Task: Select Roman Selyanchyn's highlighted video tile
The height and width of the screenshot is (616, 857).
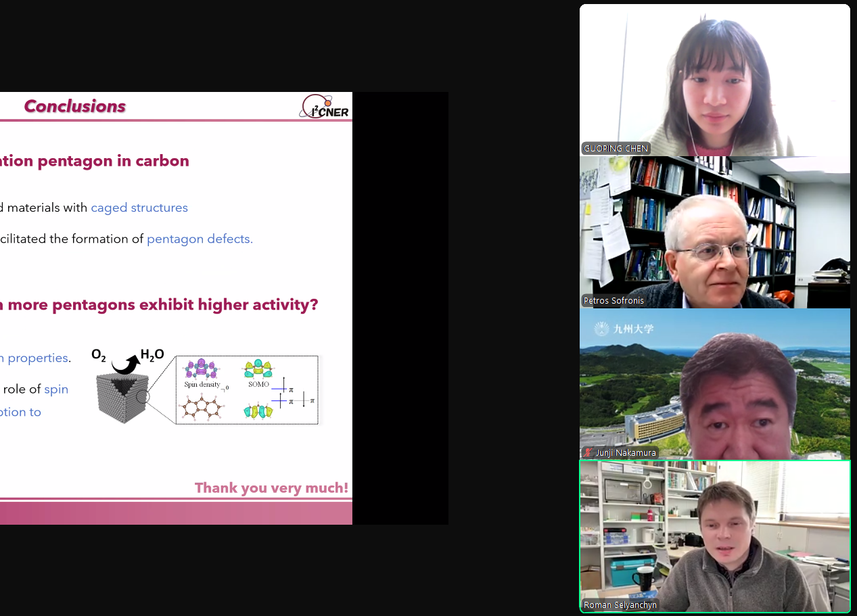Action: pos(714,536)
